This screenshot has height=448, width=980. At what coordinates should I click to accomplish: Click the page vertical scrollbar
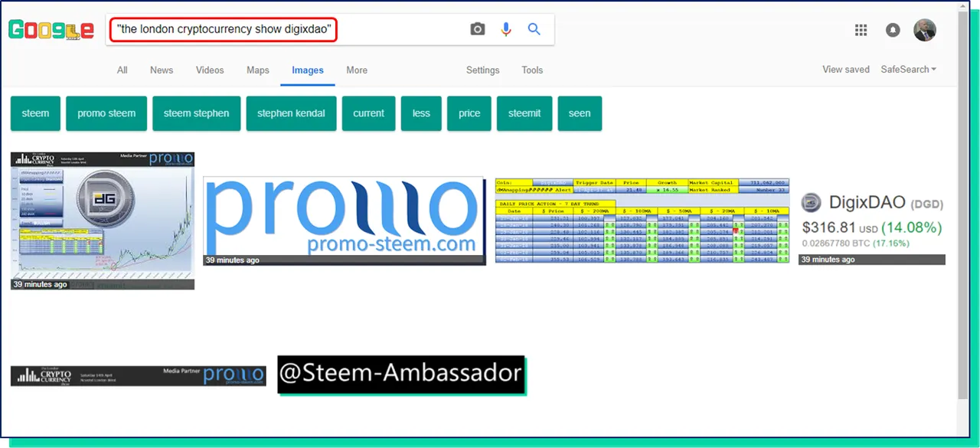tap(963, 207)
